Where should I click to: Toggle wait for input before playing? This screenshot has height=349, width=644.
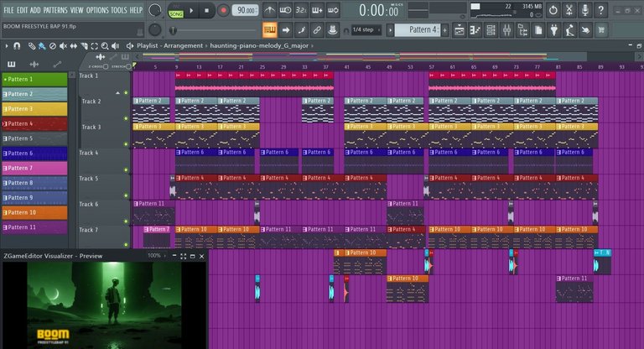285,10
